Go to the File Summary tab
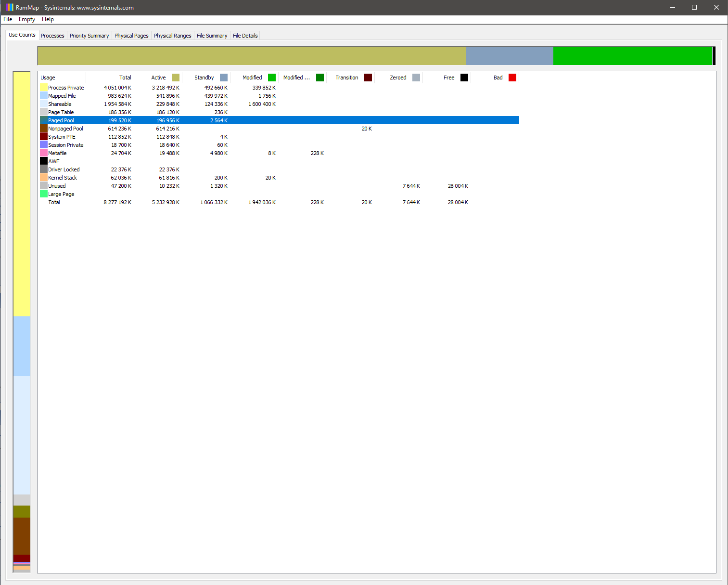This screenshot has width=728, height=585. (x=212, y=36)
